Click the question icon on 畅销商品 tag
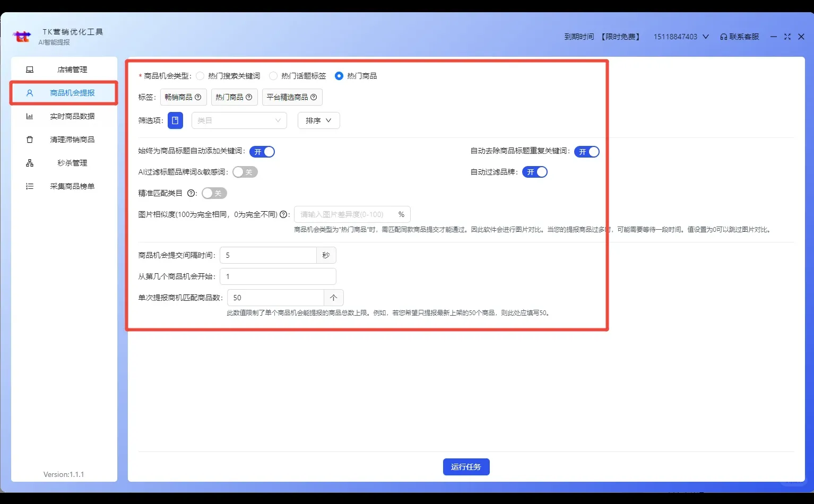The image size is (814, 504). 198,97
